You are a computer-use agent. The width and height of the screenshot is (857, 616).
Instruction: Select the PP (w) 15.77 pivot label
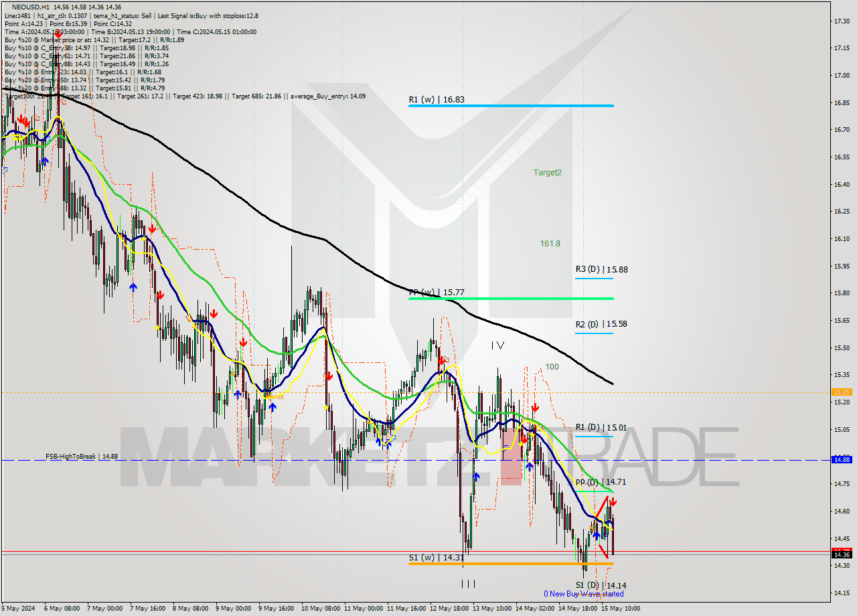(x=437, y=293)
